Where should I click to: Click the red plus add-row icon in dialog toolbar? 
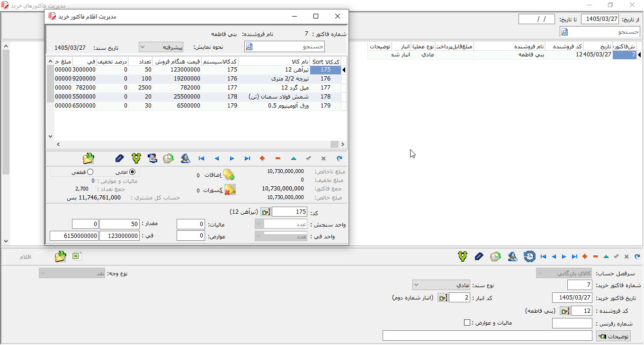tap(262, 158)
